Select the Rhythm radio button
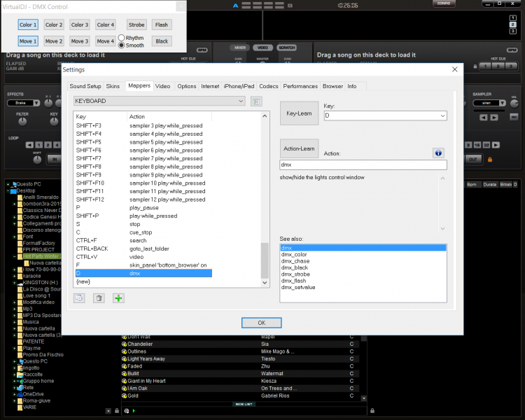Image resolution: width=525 pixels, height=420 pixels. tap(121, 37)
